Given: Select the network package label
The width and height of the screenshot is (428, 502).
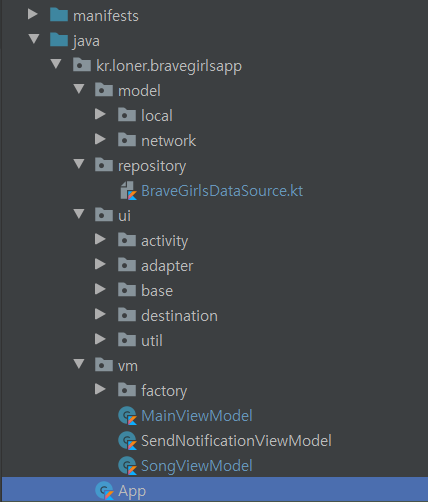Looking at the screenshot, I should [169, 141].
